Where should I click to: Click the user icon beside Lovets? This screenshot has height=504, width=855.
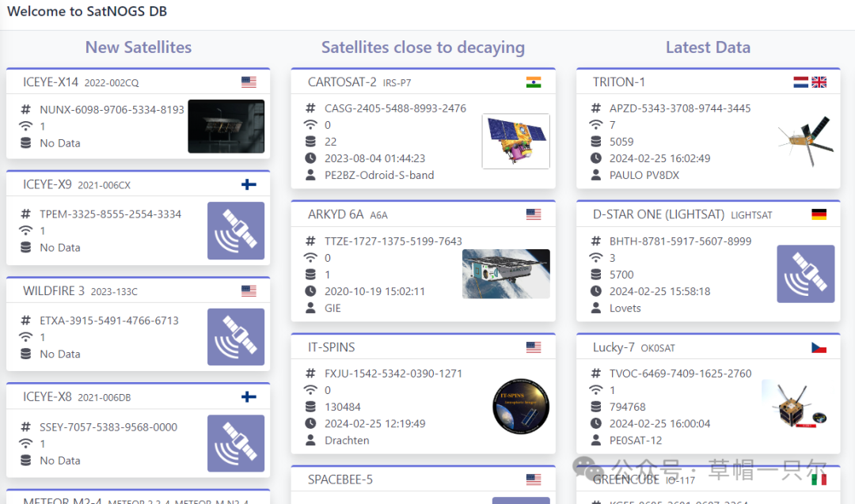[x=596, y=308]
